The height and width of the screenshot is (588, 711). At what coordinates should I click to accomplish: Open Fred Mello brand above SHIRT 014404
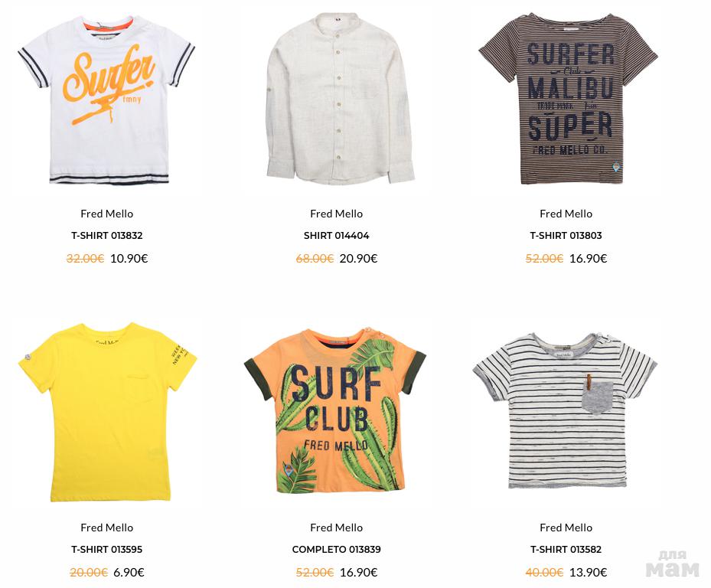[x=336, y=214]
